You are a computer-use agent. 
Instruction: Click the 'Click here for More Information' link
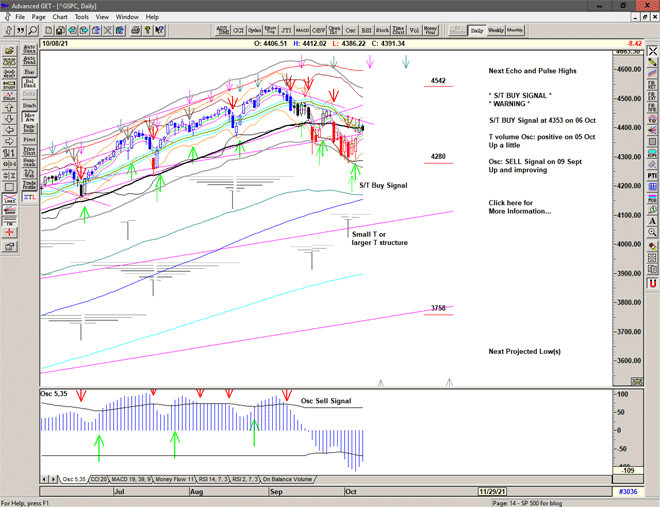(519, 206)
